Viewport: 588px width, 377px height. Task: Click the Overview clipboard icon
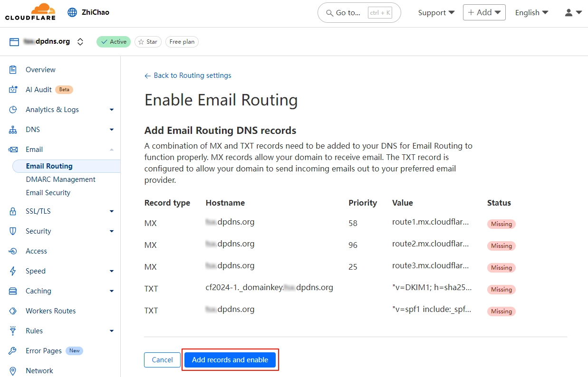pyautogui.click(x=13, y=70)
